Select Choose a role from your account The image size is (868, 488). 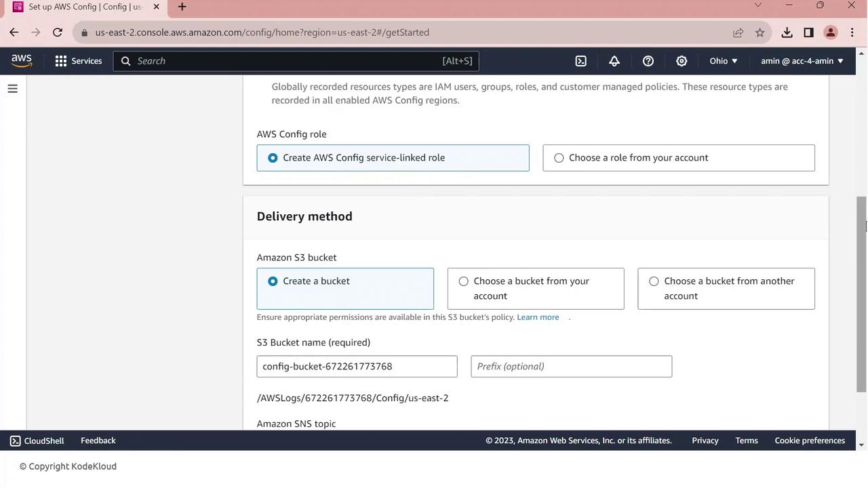pyautogui.click(x=559, y=158)
